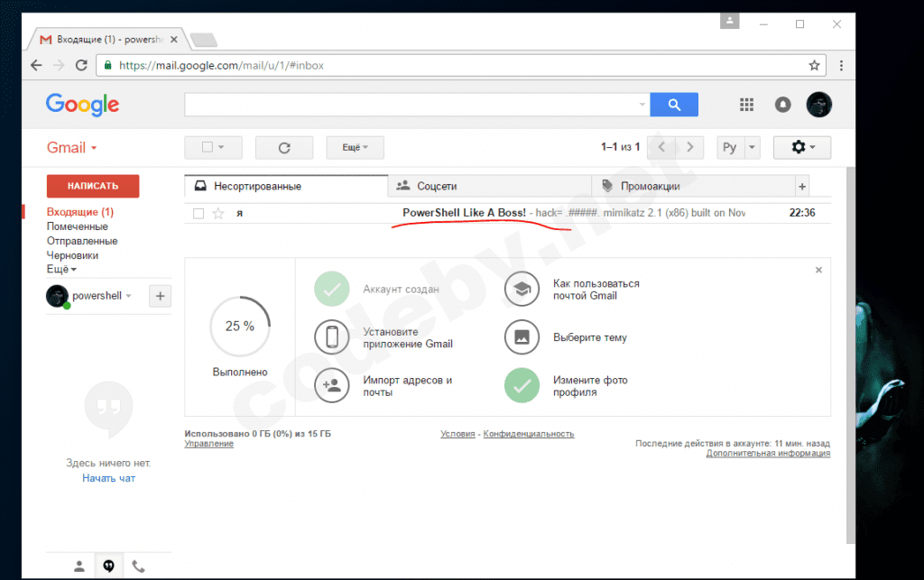Screen dimensions: 924x580
Task: Open a new browser tab
Action: click(204, 40)
